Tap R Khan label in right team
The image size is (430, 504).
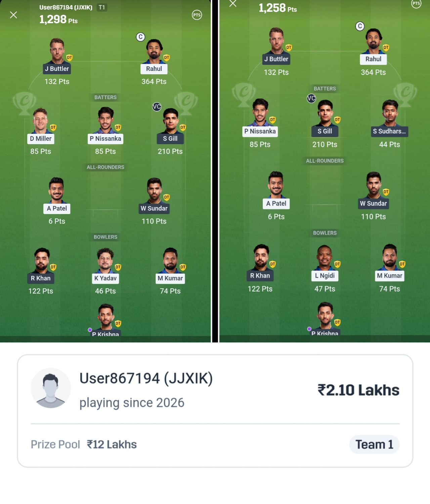coord(260,276)
